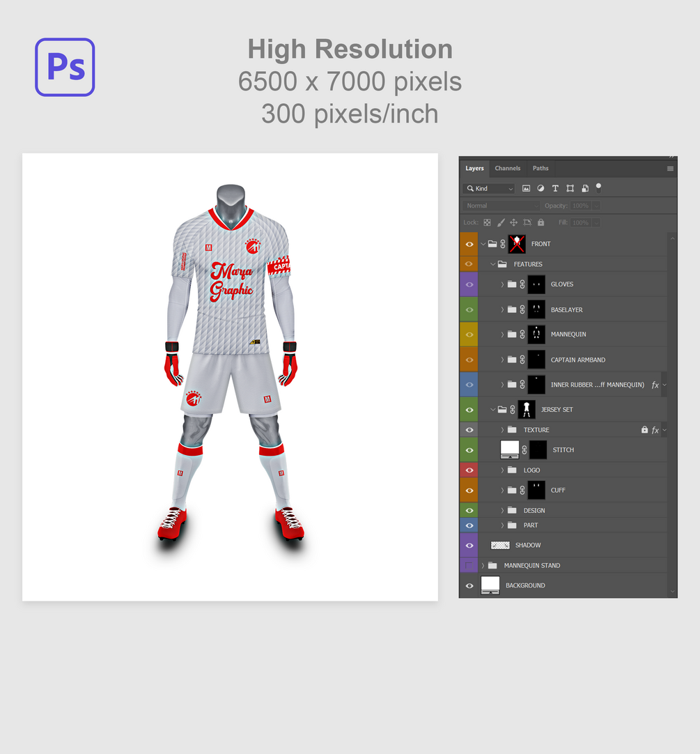Click the mask link icon on MANNEQUIN group

tap(522, 334)
